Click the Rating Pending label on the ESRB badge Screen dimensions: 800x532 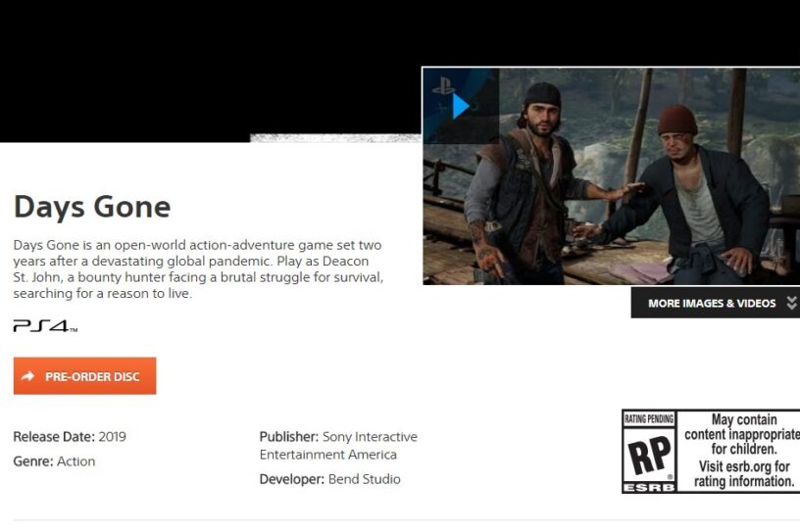click(649, 419)
